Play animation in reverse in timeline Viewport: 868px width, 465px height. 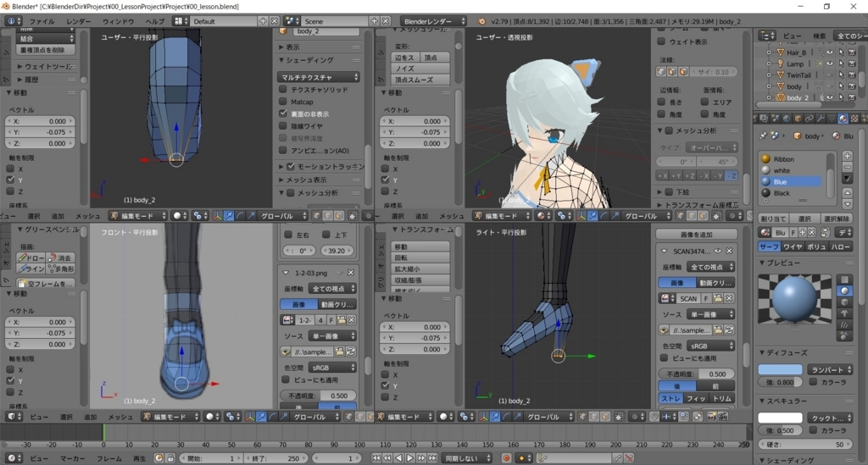click(x=398, y=458)
